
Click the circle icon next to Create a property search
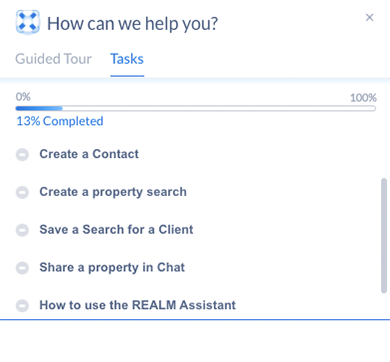pos(22,192)
